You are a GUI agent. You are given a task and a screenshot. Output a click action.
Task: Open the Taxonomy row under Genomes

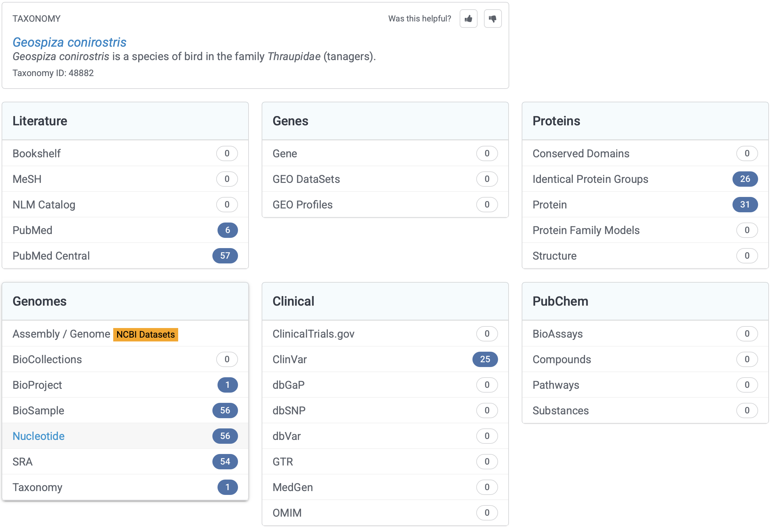pos(37,487)
